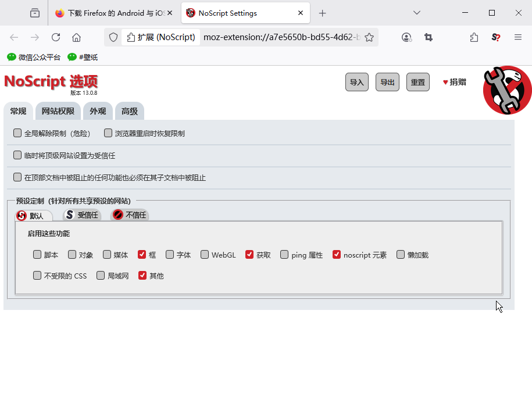Open the 微信公众平台 bookmark

point(34,57)
